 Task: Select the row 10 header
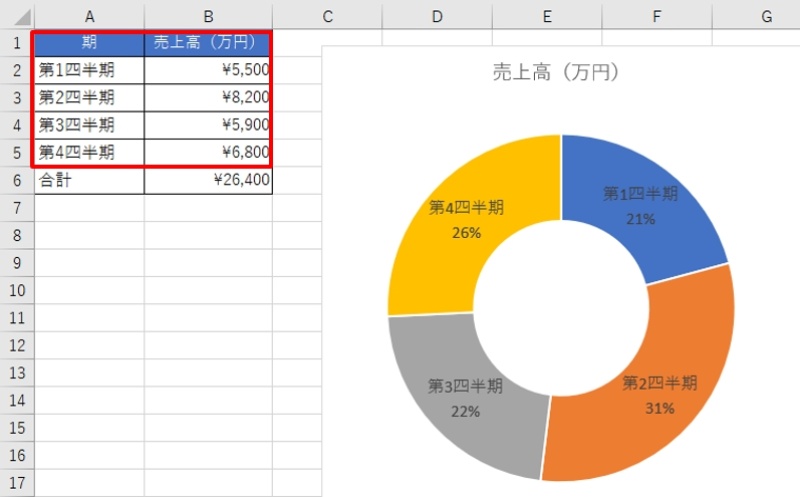click(x=17, y=290)
